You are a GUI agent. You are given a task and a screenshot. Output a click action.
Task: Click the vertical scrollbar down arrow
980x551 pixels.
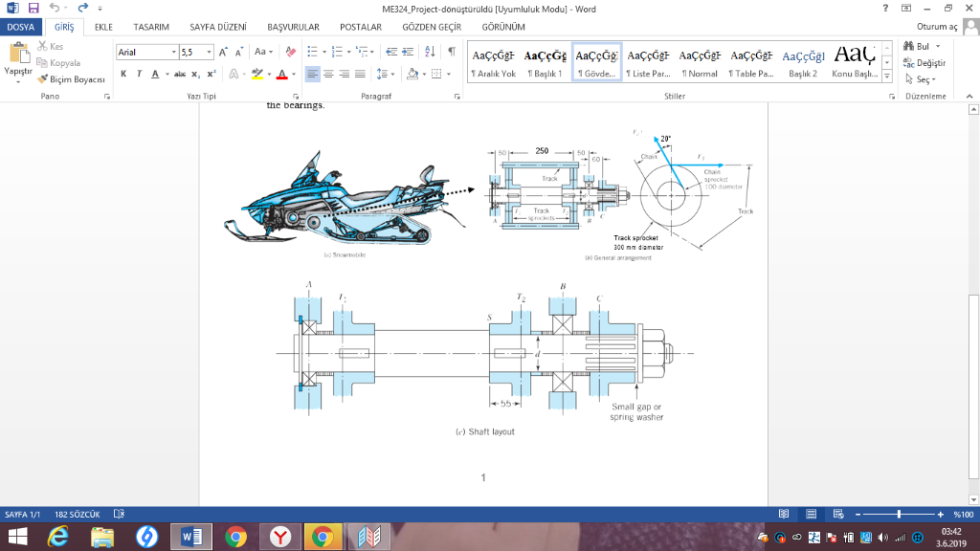[x=973, y=499]
